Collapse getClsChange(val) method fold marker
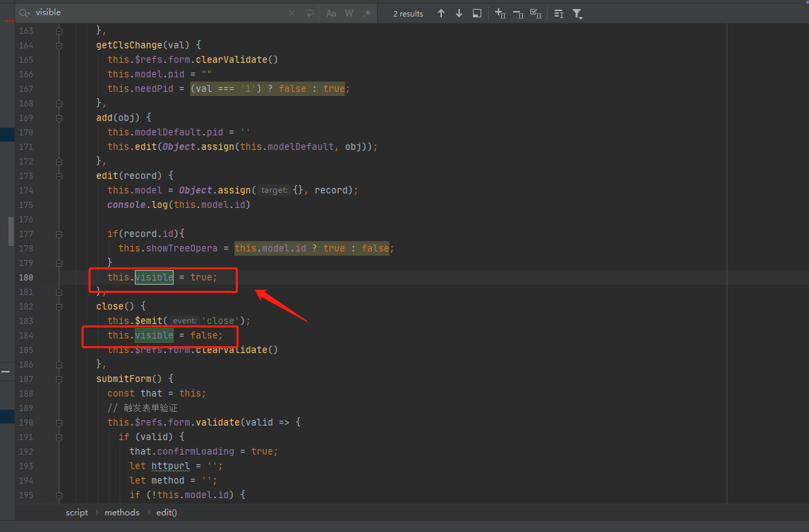 point(59,46)
